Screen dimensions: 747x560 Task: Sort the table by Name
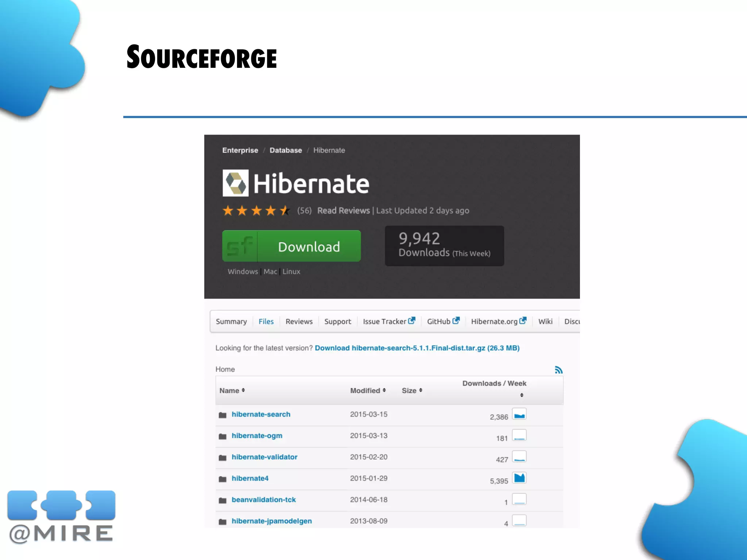[232, 390]
